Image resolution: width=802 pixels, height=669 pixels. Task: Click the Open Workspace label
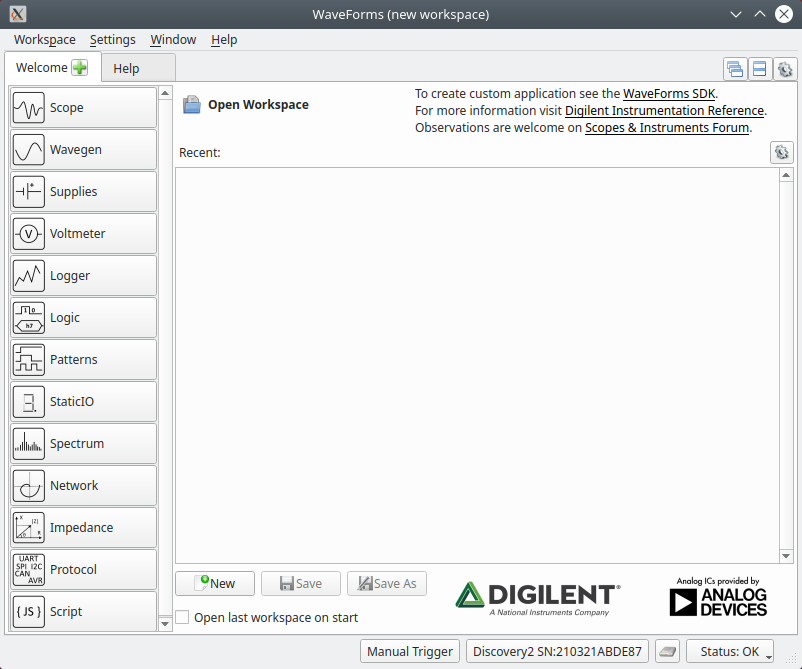(258, 104)
